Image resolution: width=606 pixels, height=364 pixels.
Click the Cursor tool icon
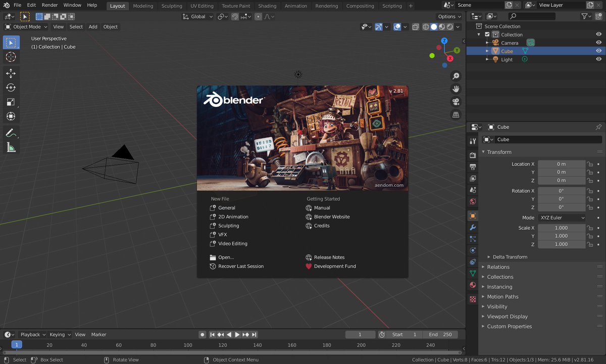(x=11, y=57)
